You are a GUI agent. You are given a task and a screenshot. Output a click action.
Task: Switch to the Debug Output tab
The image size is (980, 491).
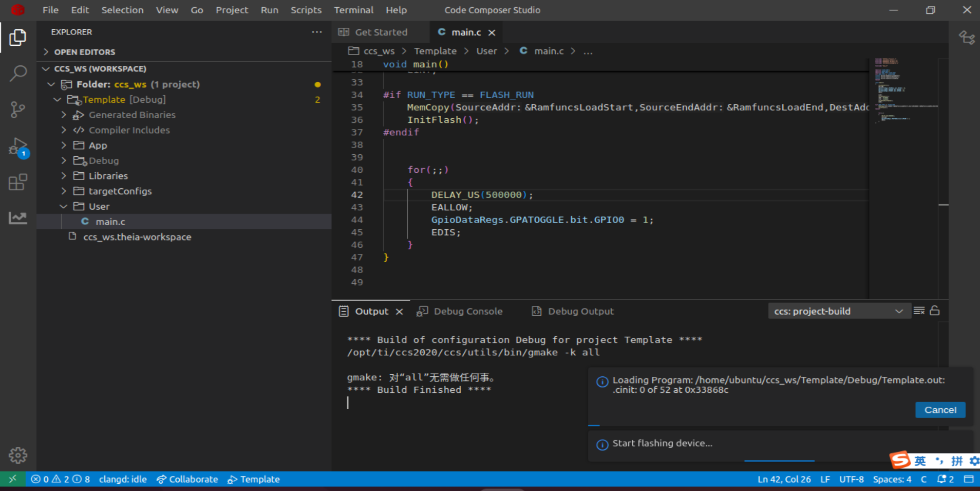[x=572, y=312]
